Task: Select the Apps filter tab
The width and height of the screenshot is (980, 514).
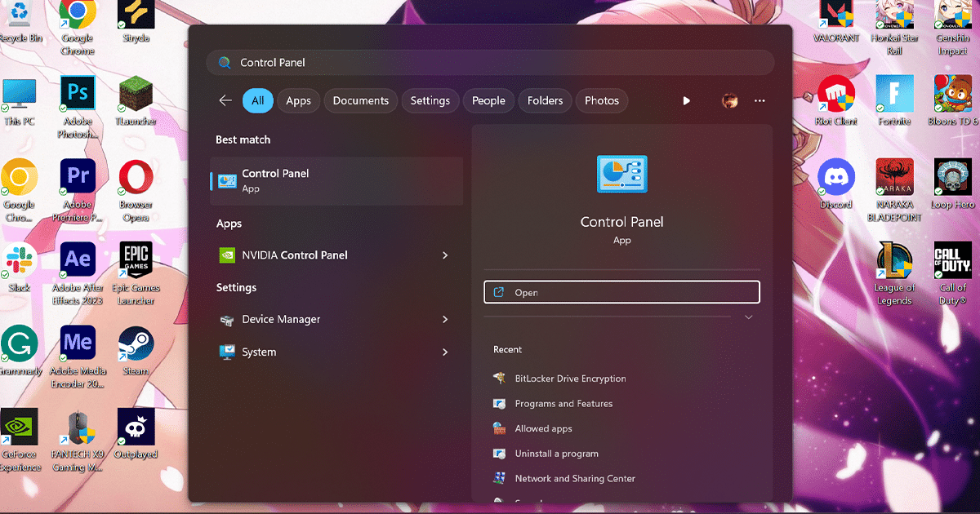Action: [x=298, y=100]
